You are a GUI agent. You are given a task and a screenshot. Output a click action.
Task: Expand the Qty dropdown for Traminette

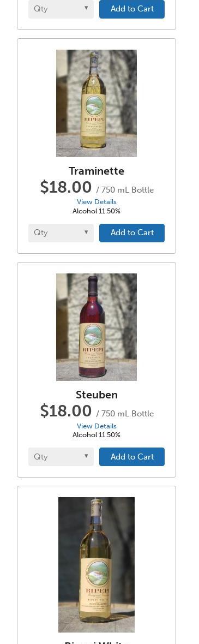coord(61,233)
